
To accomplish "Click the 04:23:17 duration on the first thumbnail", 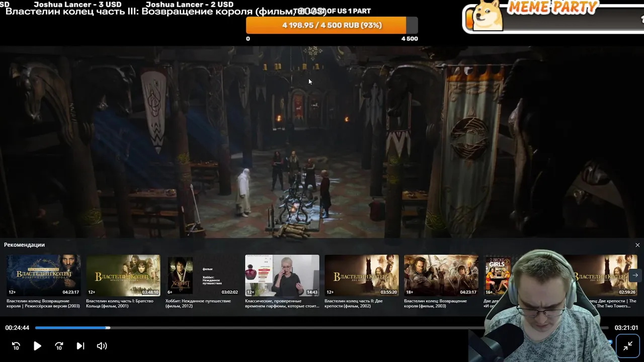I will pos(70,292).
